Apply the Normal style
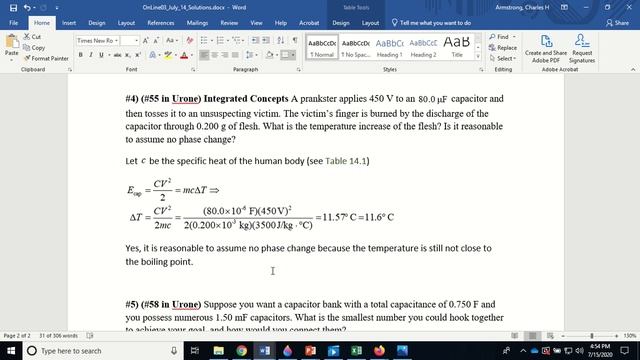This screenshot has width=640, height=360. click(x=322, y=48)
